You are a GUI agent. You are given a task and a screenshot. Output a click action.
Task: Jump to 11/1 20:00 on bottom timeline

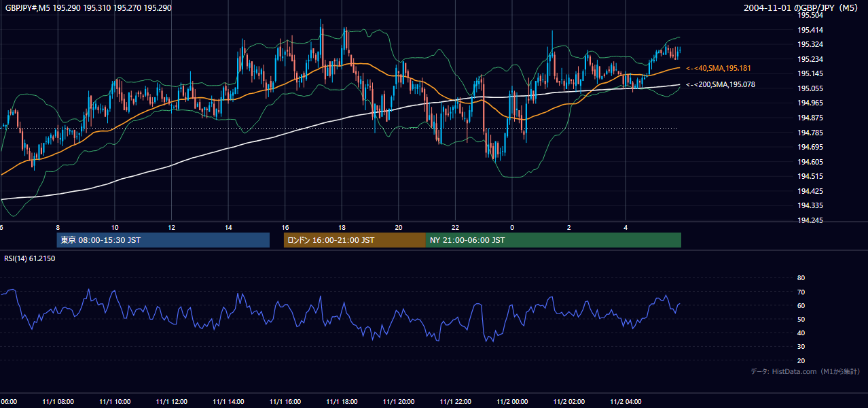click(x=399, y=402)
